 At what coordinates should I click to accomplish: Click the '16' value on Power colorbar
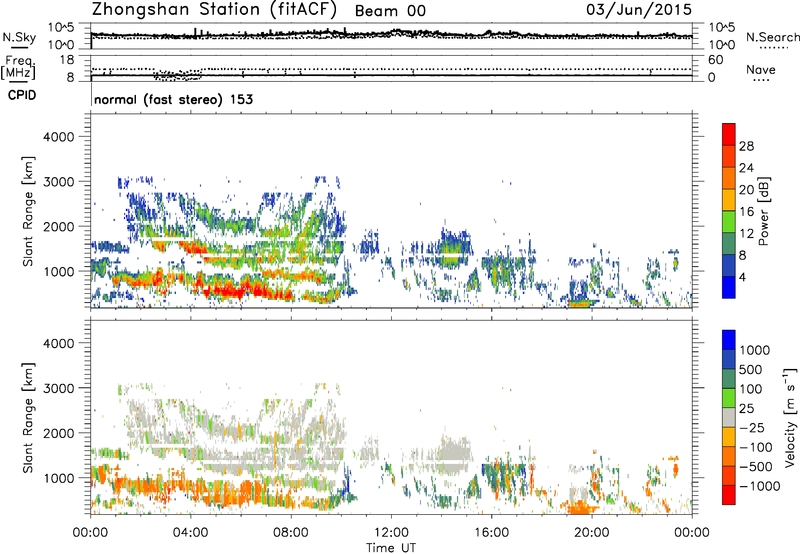click(x=746, y=212)
